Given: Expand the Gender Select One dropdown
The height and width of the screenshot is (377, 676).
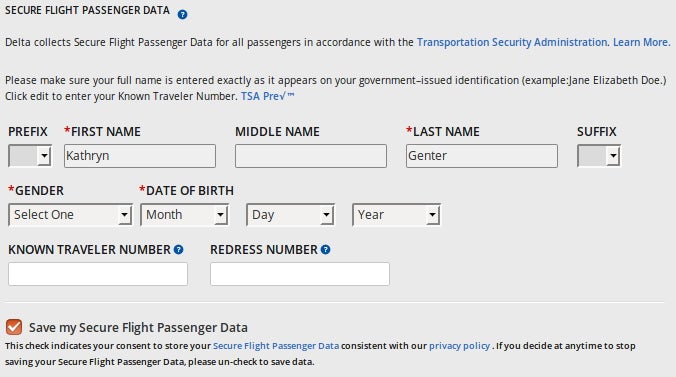Looking at the screenshot, I should click(70, 215).
